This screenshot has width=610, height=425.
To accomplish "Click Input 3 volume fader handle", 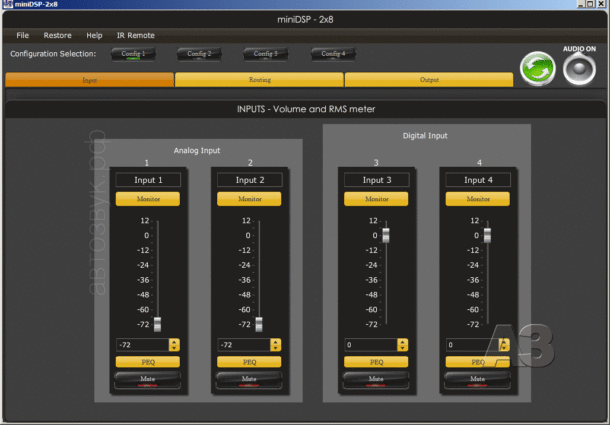I will pos(386,235).
